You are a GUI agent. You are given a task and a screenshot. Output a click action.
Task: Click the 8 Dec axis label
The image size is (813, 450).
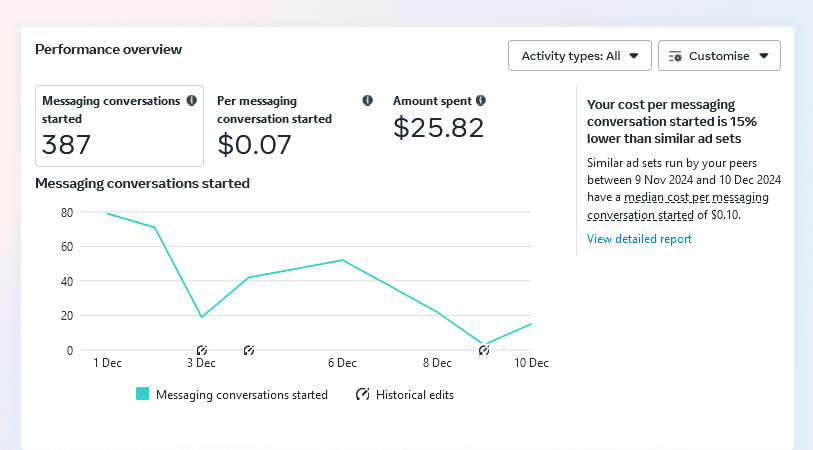click(437, 363)
